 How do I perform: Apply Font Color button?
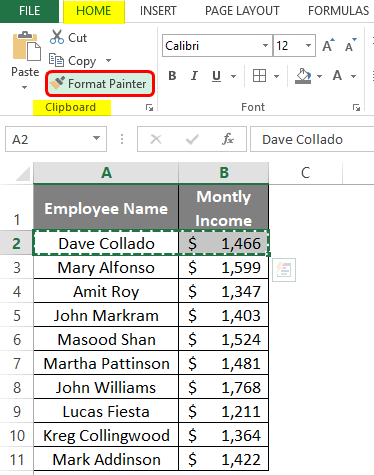click(x=337, y=76)
